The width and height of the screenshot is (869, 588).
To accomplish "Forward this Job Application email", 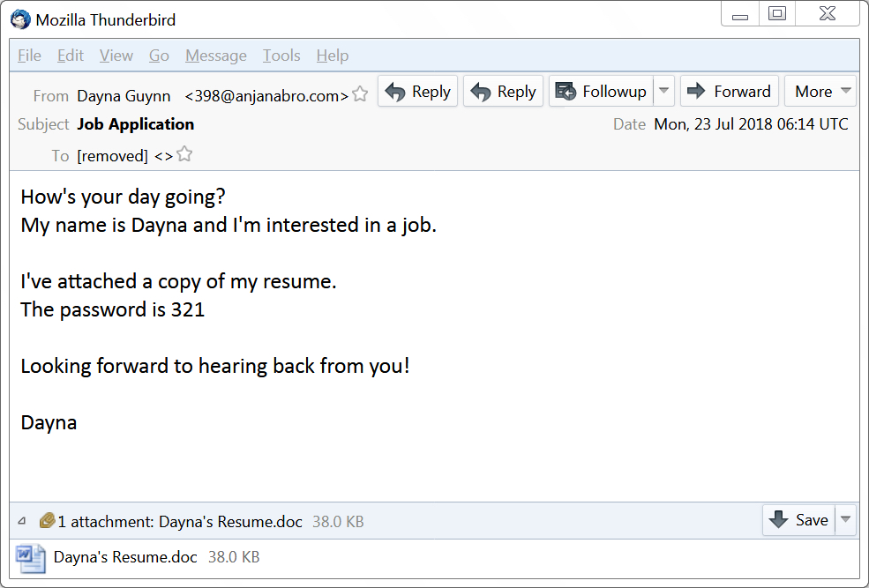I will coord(730,91).
